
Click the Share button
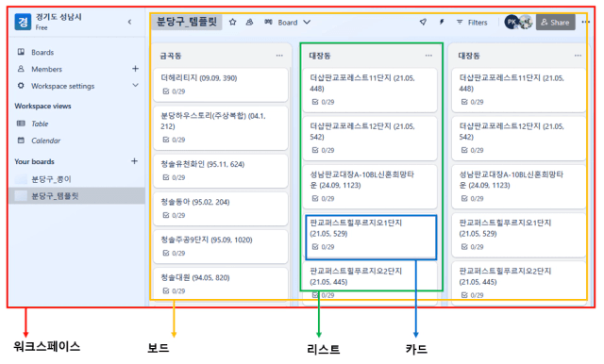[556, 23]
